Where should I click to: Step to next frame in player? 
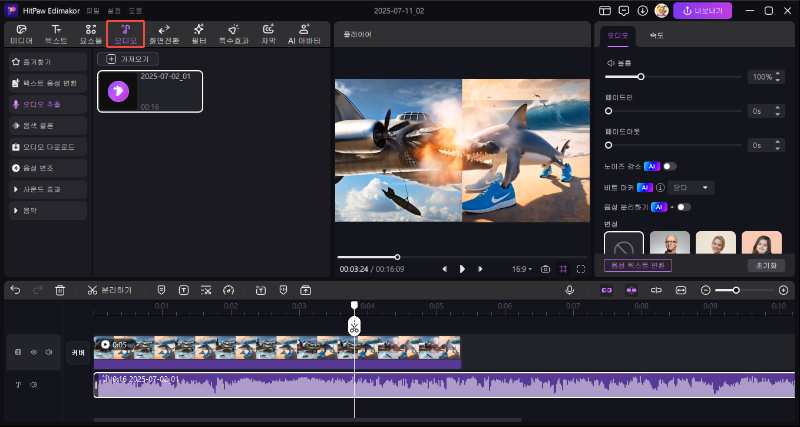coord(480,269)
